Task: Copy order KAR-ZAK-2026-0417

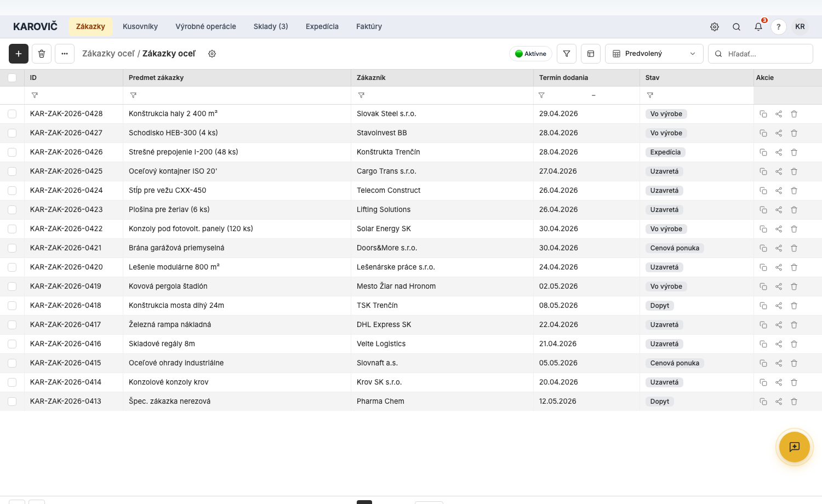Action: point(763,325)
